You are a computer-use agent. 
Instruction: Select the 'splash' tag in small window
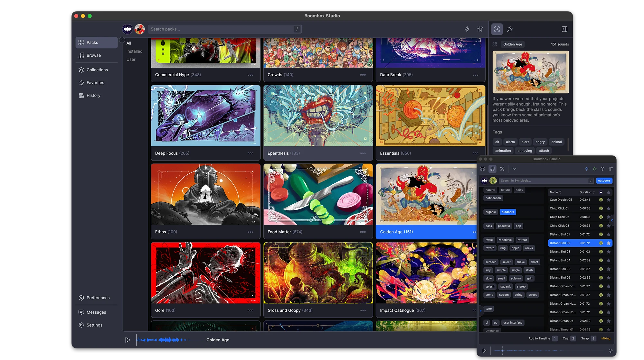click(490, 286)
